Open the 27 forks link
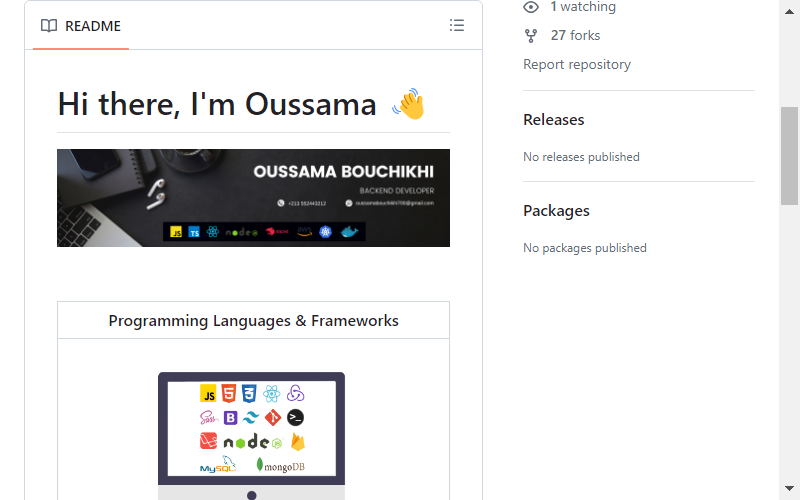Viewport: 800px width, 500px height. point(575,35)
